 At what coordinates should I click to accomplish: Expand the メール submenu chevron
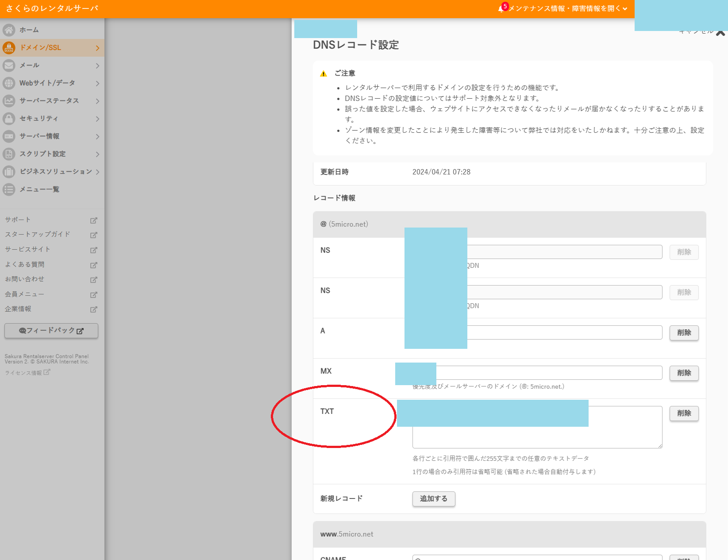(x=97, y=66)
